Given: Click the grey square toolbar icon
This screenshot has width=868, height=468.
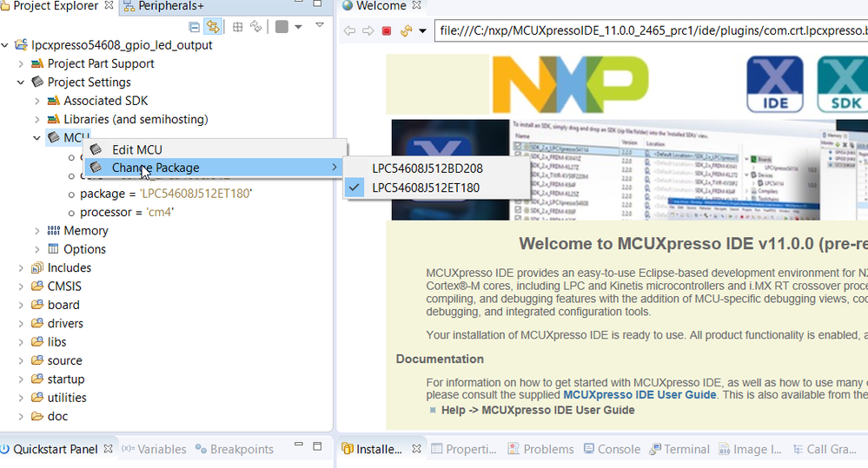Looking at the screenshot, I should tap(282, 27).
